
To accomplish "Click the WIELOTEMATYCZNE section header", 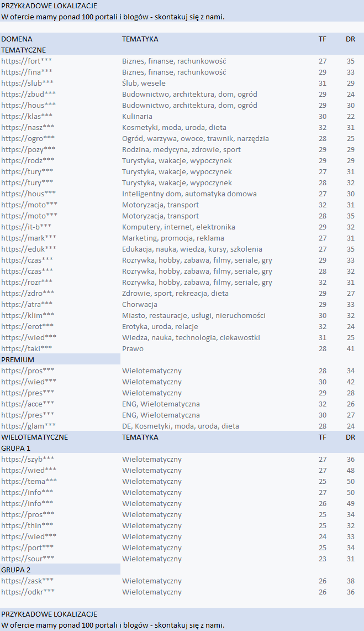I will pos(34,437).
